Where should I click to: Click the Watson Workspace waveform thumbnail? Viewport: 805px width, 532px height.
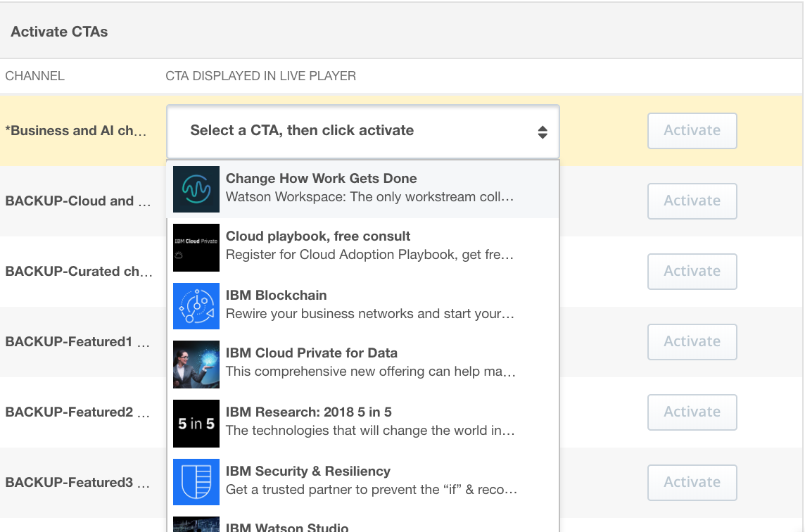[x=196, y=189]
